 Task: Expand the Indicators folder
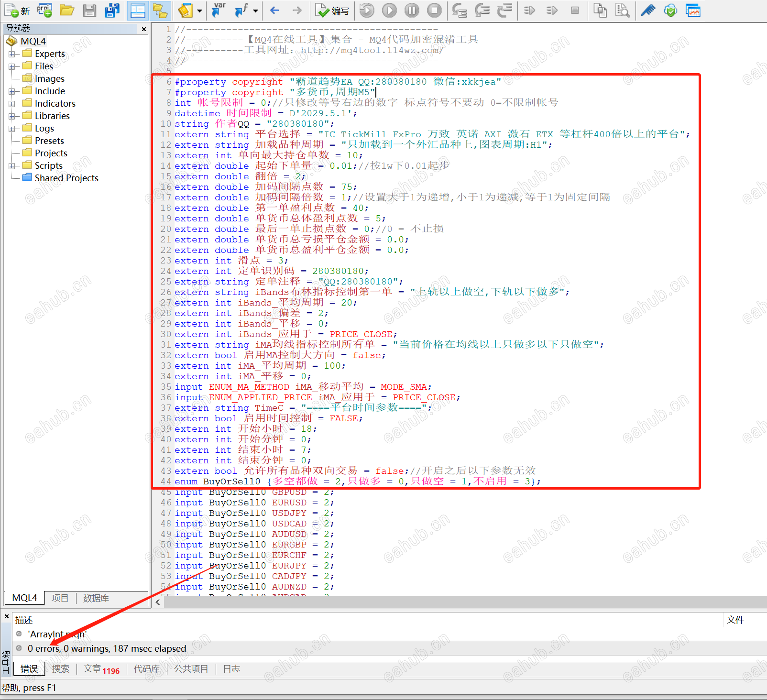click(x=11, y=104)
